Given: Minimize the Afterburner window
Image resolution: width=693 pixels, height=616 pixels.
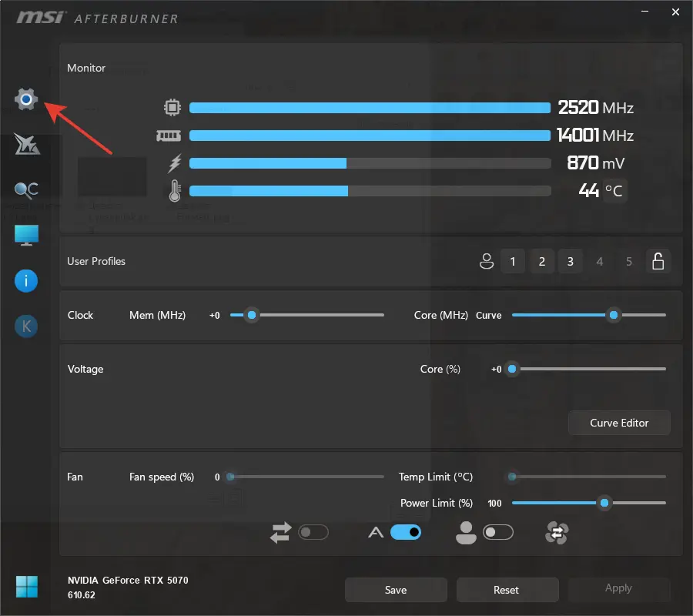Looking at the screenshot, I should (x=645, y=12).
